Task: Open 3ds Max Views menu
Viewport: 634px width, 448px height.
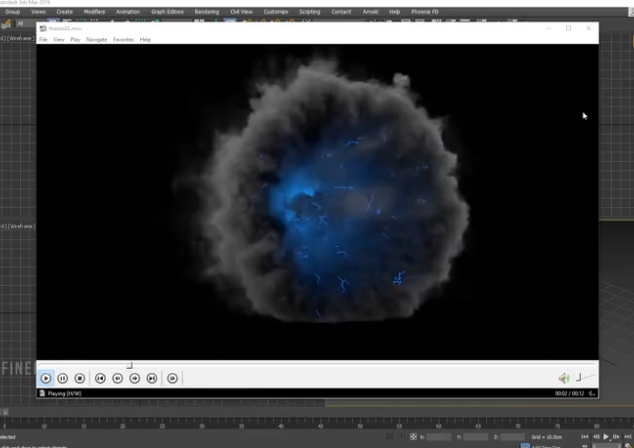Action: (38, 12)
